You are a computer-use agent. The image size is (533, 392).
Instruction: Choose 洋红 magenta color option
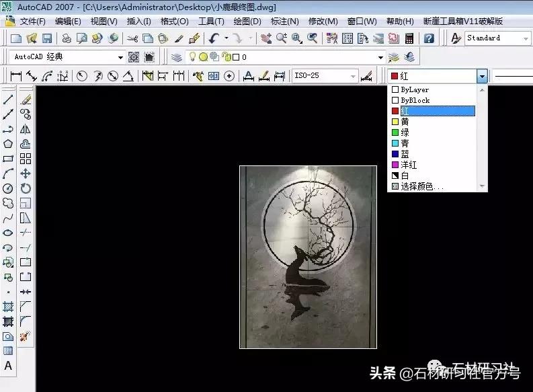433,165
